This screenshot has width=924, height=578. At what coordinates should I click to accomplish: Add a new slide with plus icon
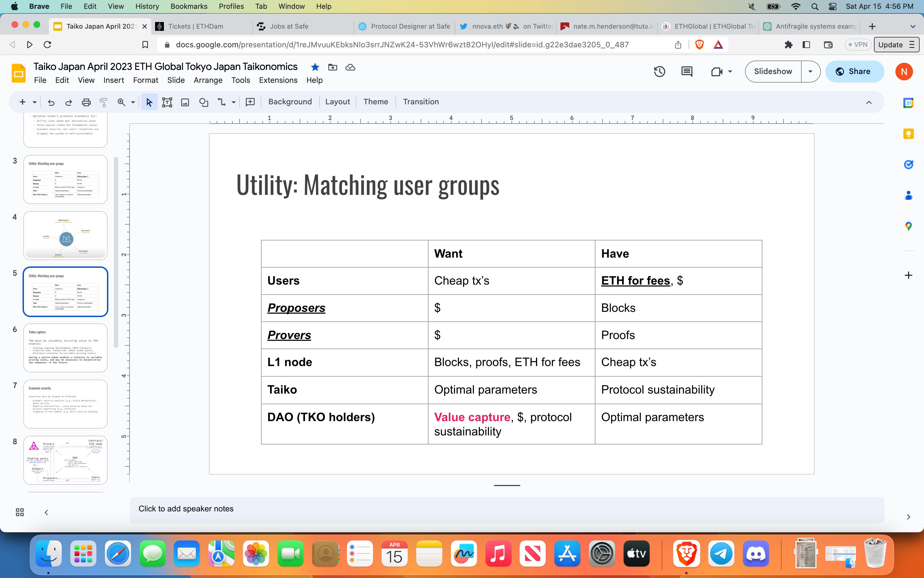tap(23, 102)
